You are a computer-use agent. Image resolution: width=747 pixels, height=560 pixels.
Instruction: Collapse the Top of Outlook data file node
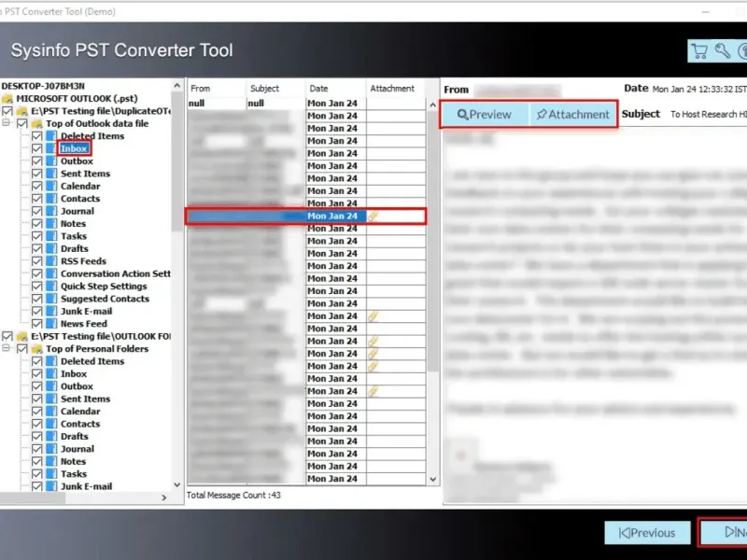point(7,123)
